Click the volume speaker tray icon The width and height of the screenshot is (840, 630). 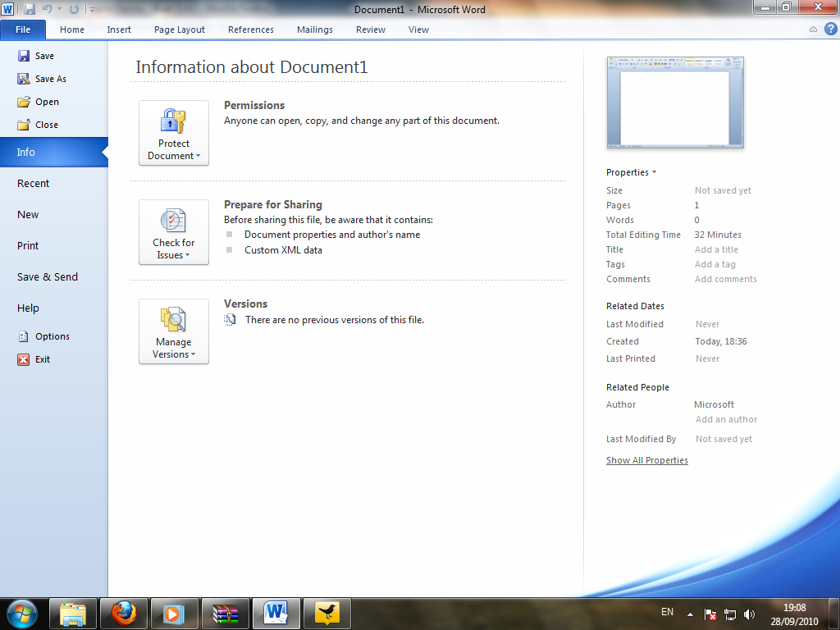750,614
